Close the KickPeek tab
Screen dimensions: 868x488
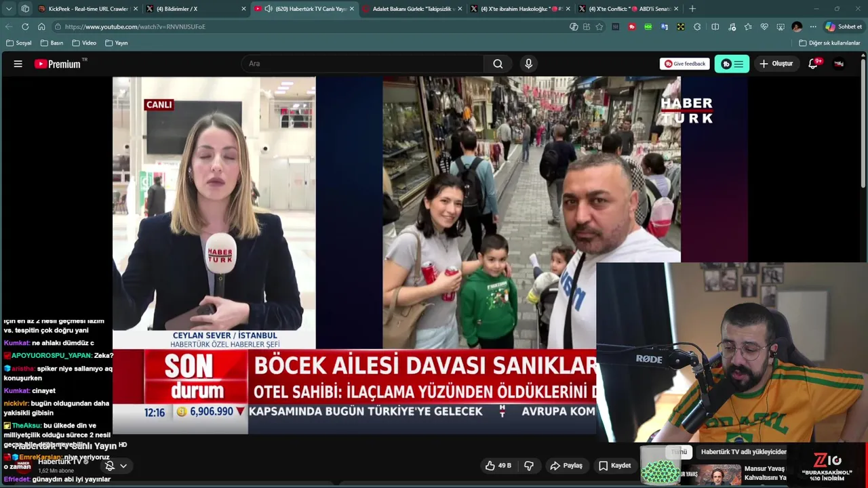coord(136,9)
